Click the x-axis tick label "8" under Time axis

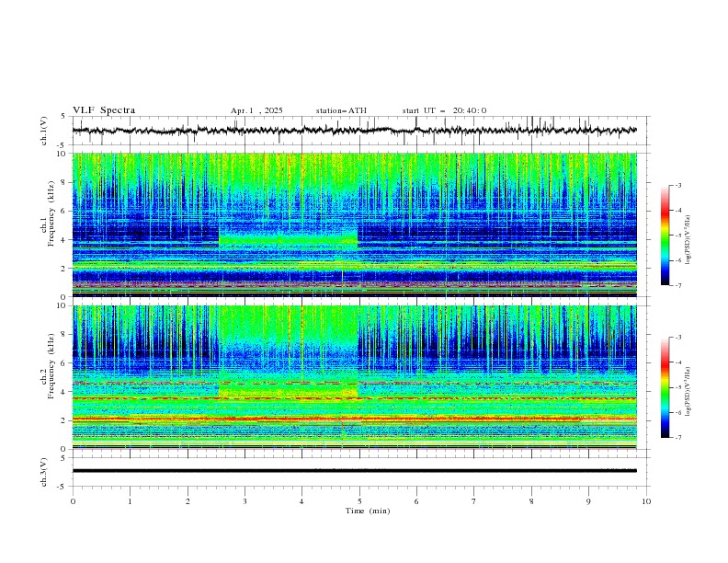[x=531, y=501]
